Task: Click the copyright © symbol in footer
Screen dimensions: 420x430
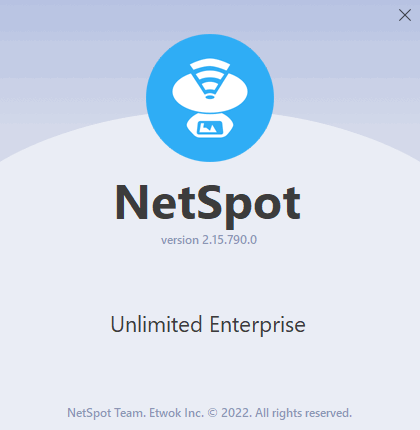Action: [212, 413]
